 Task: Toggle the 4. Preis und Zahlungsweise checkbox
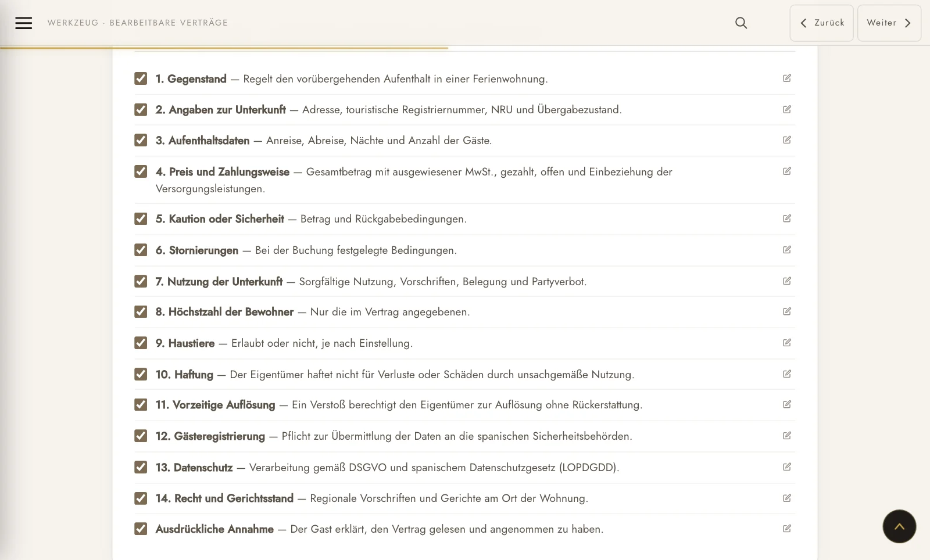coord(141,171)
